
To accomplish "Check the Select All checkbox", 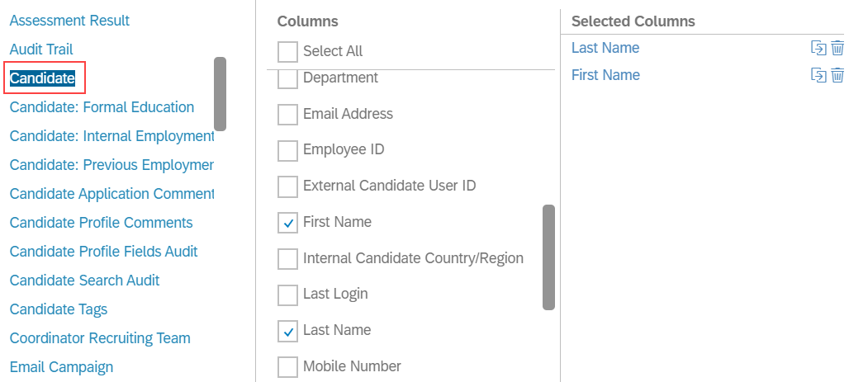I will 288,51.
